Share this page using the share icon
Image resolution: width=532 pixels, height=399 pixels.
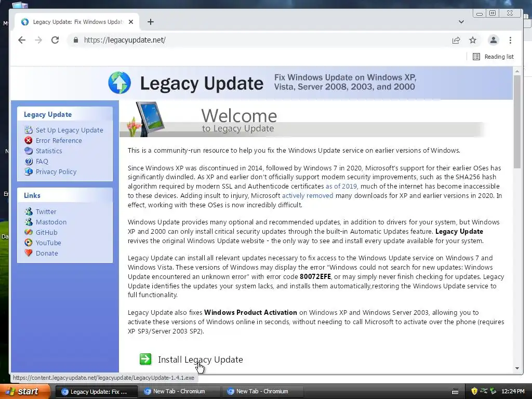click(456, 40)
